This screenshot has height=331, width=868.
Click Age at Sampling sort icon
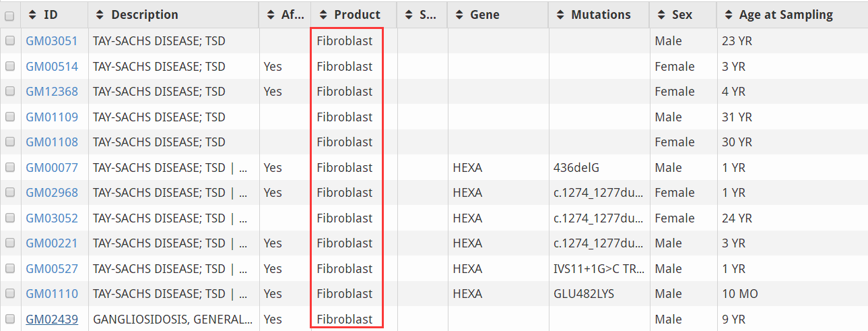[728, 15]
